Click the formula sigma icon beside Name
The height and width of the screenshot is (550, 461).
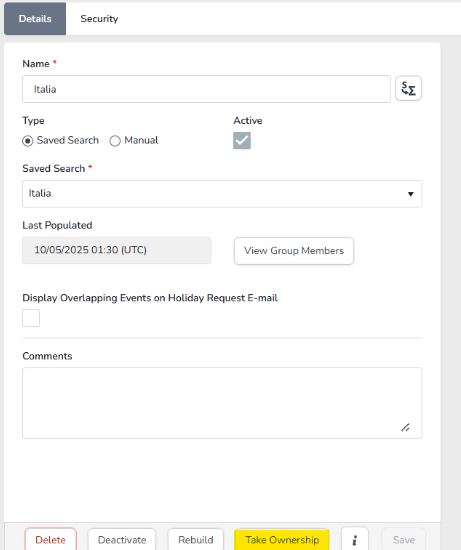pyautogui.click(x=408, y=89)
